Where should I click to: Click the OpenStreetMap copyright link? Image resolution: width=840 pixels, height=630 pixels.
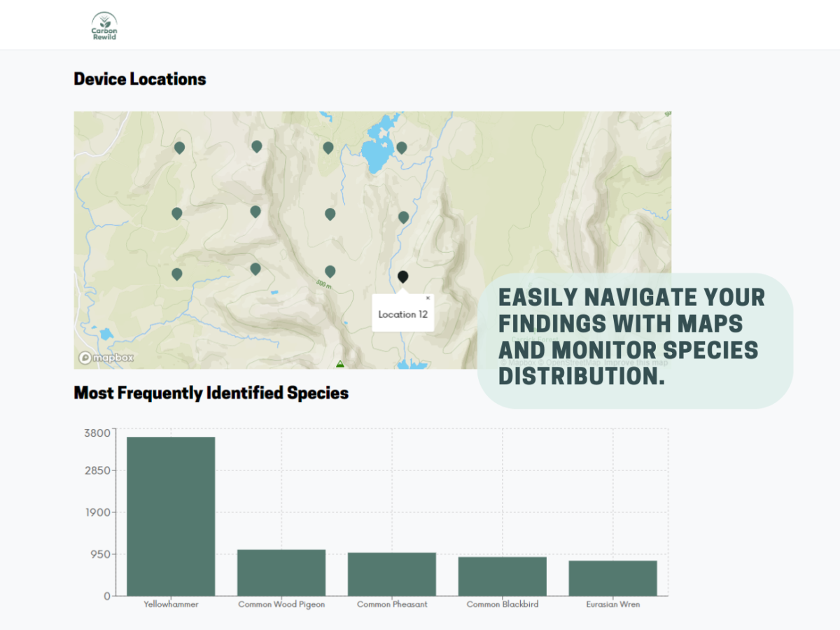570,362
